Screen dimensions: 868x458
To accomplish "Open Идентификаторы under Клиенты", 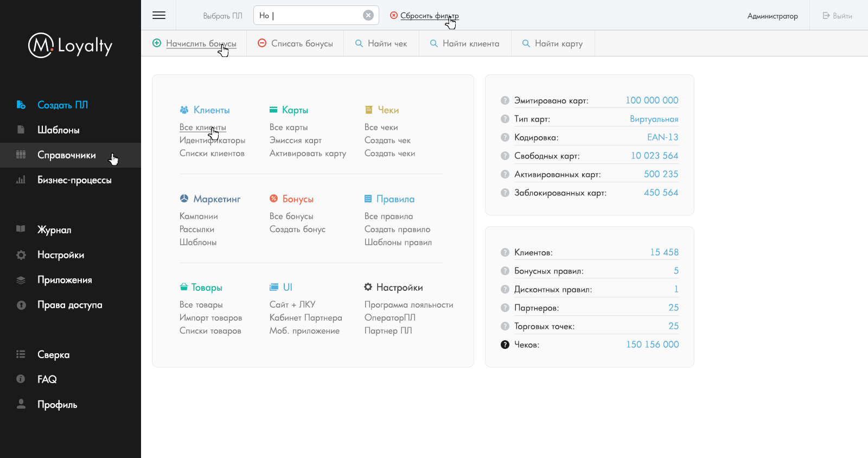I will [x=212, y=140].
